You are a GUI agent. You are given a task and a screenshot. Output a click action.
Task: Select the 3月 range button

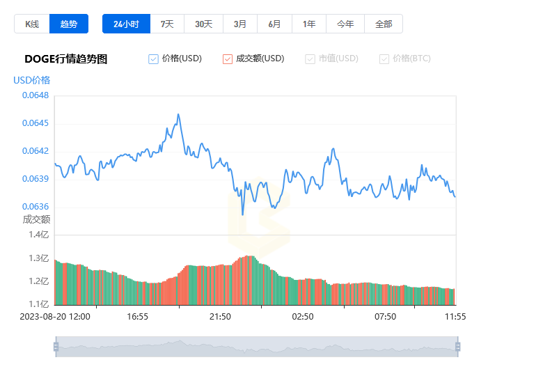coord(240,24)
